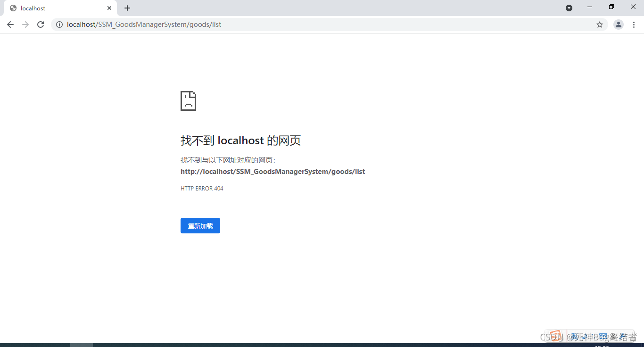The height and width of the screenshot is (347, 644).
Task: Click the CSDN watermark logo
Action: (x=555, y=336)
